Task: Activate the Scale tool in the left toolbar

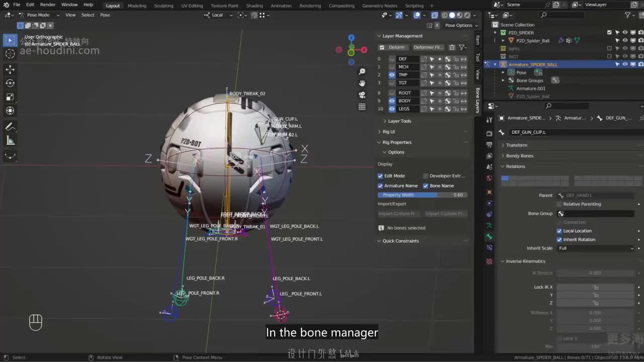Action: click(10, 97)
